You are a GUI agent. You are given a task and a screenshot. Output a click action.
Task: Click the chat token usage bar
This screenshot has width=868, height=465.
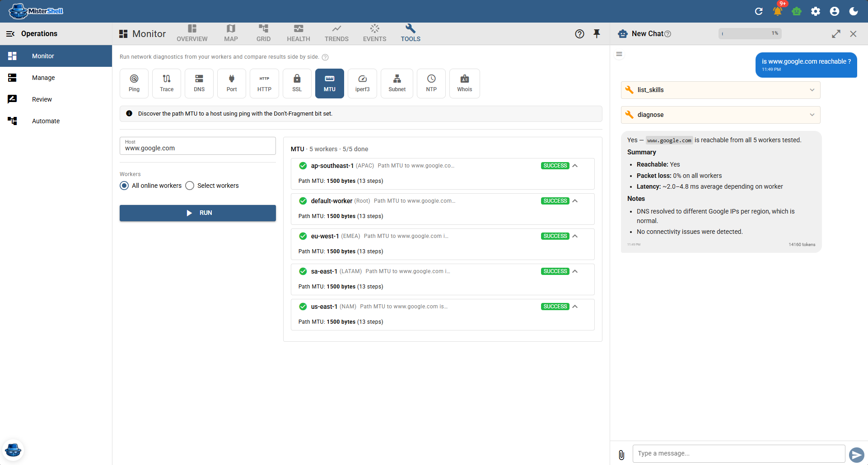click(750, 33)
